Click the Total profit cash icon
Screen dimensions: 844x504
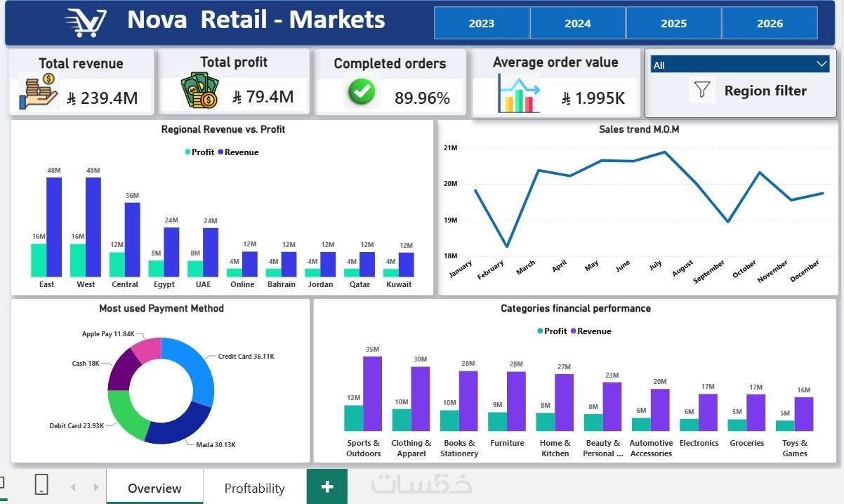[x=199, y=91]
